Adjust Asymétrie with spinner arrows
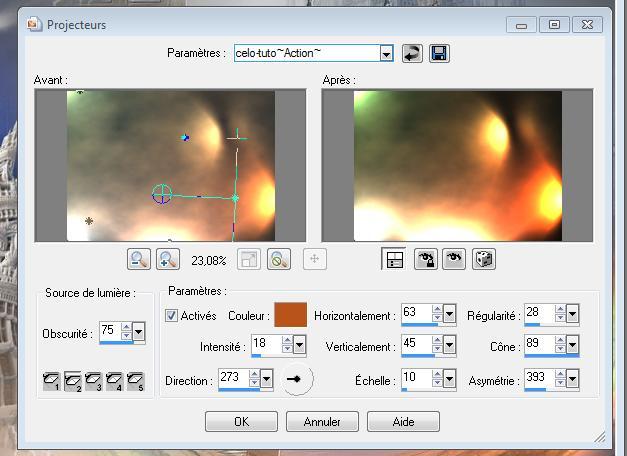Image resolution: width=627 pixels, height=456 pixels. pos(560,378)
